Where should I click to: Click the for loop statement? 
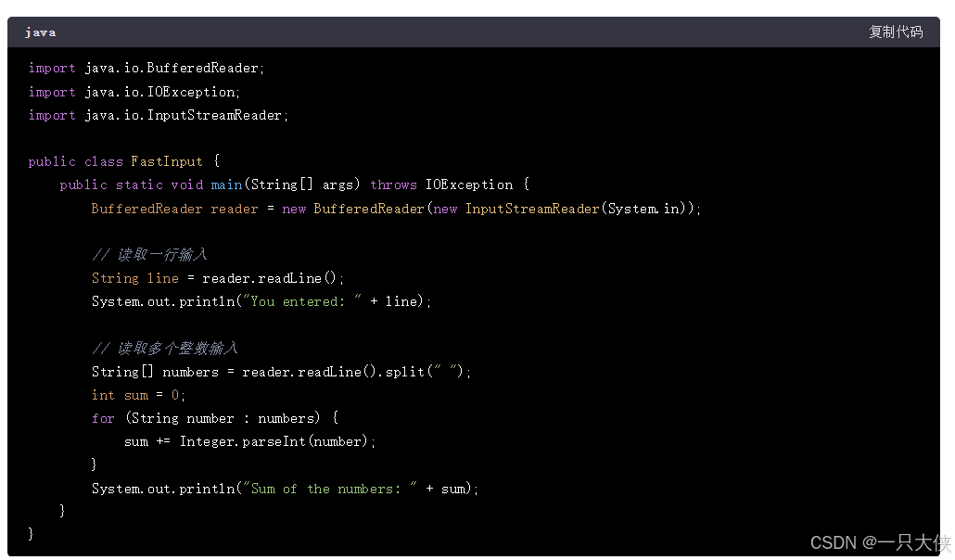point(213,417)
